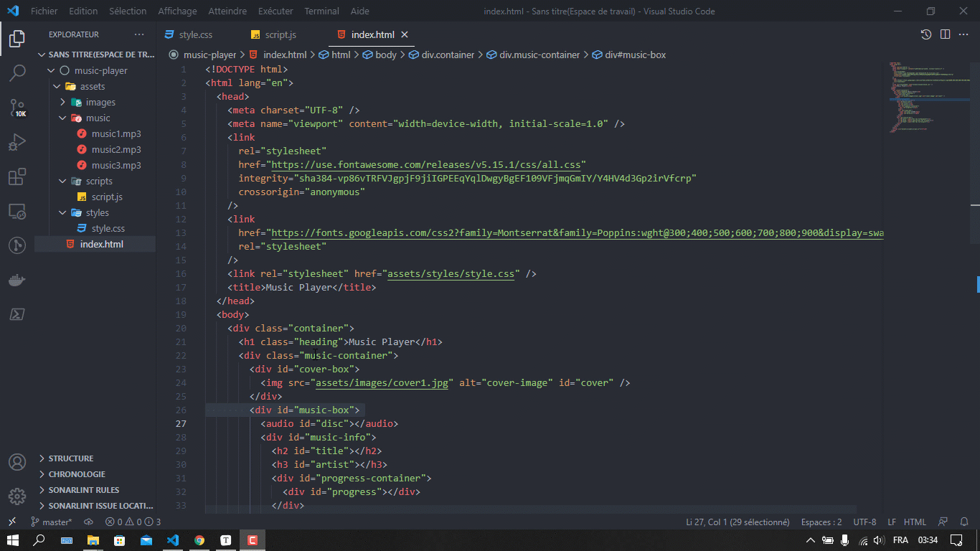Viewport: 980px width, 551px height.
Task: Open the Extensions view
Action: point(17,176)
